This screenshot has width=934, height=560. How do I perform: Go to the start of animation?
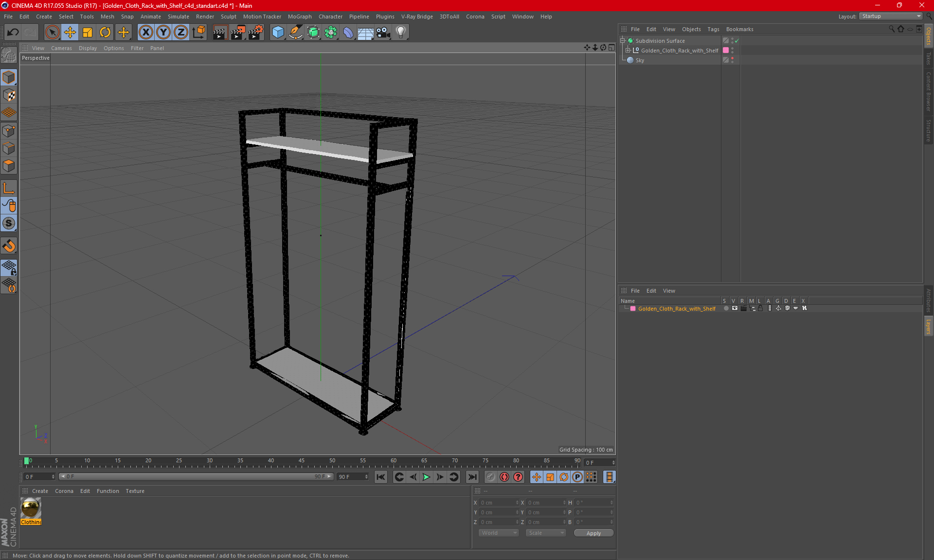point(380,477)
